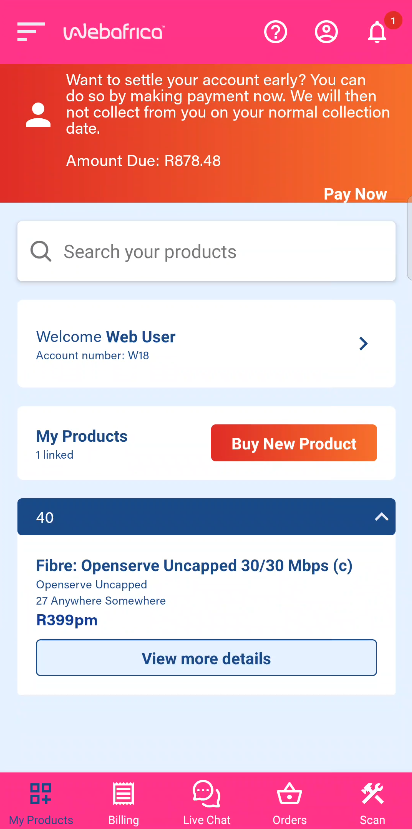Tap the Webafrica logo
Image resolution: width=412 pixels, height=829 pixels.
click(x=114, y=32)
